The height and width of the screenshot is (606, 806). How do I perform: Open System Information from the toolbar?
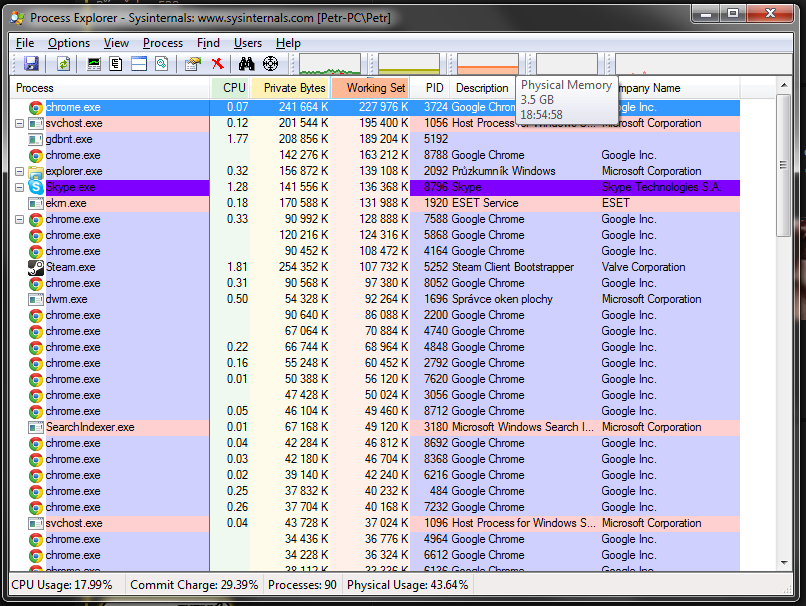(x=94, y=64)
